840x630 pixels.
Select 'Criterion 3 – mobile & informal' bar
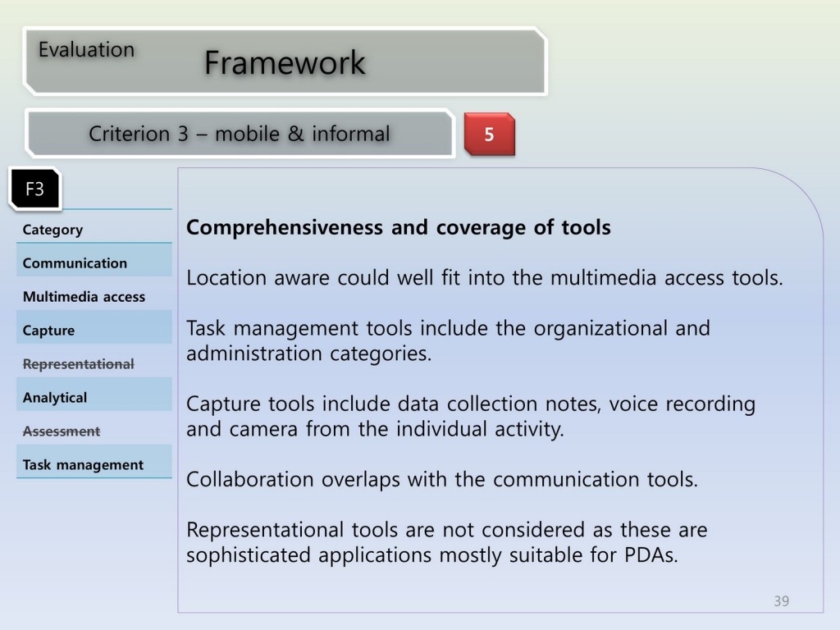coord(240,134)
